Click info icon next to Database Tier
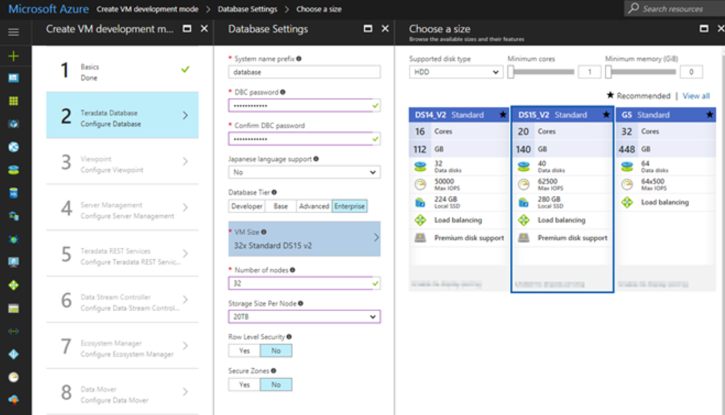This screenshot has width=725, height=415. (274, 192)
